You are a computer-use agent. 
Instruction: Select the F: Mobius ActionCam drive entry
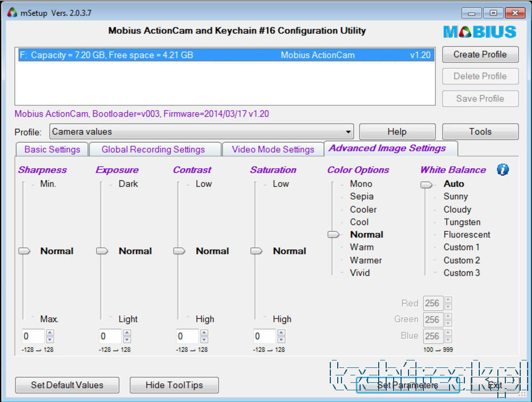point(225,55)
